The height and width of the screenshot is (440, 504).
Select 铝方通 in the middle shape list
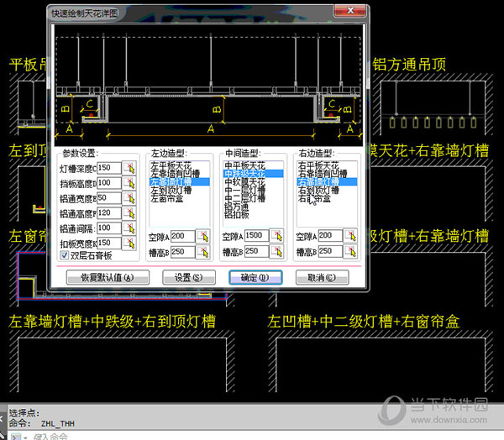point(254,207)
